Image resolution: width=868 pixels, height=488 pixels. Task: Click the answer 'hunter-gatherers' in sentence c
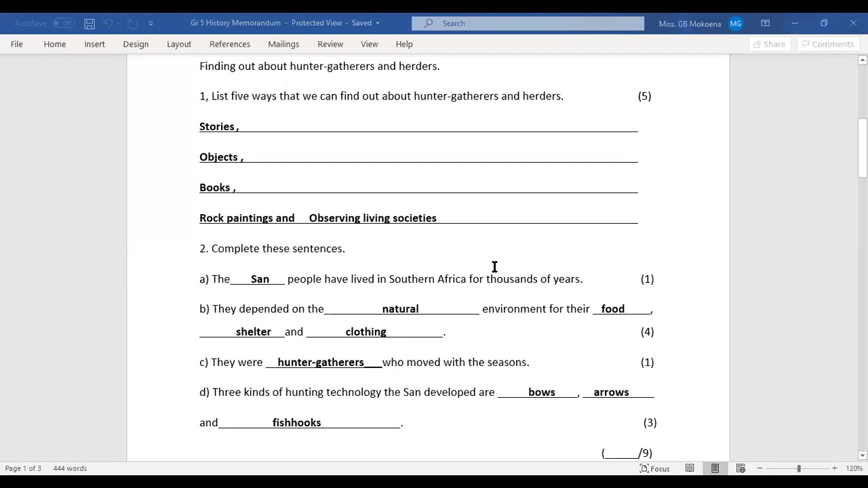pyautogui.click(x=321, y=363)
